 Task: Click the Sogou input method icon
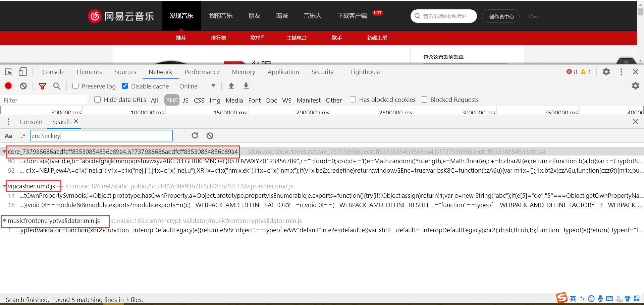(x=561, y=298)
